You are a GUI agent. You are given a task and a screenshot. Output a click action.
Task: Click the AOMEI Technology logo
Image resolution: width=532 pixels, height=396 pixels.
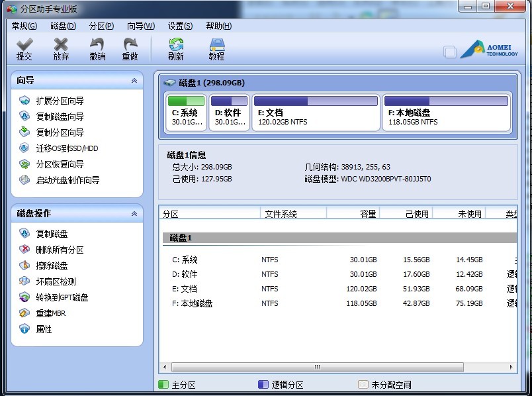coord(489,50)
